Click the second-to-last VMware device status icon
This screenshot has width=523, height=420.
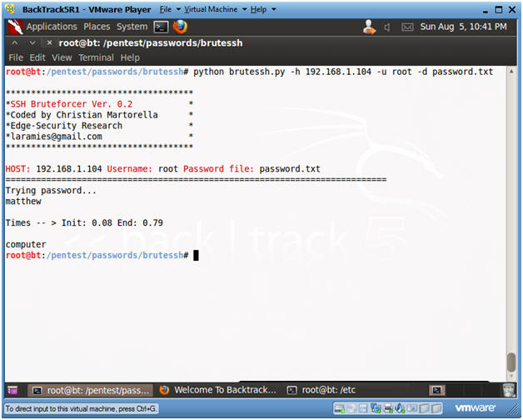coord(424,408)
